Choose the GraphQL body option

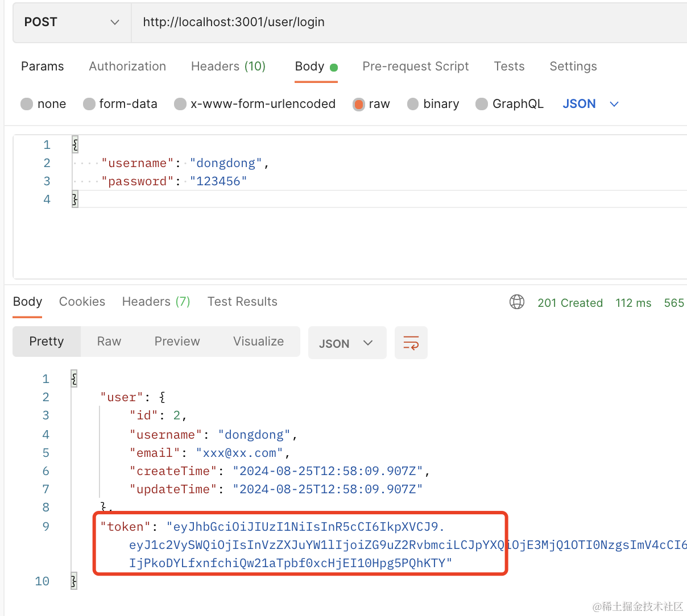(x=482, y=104)
